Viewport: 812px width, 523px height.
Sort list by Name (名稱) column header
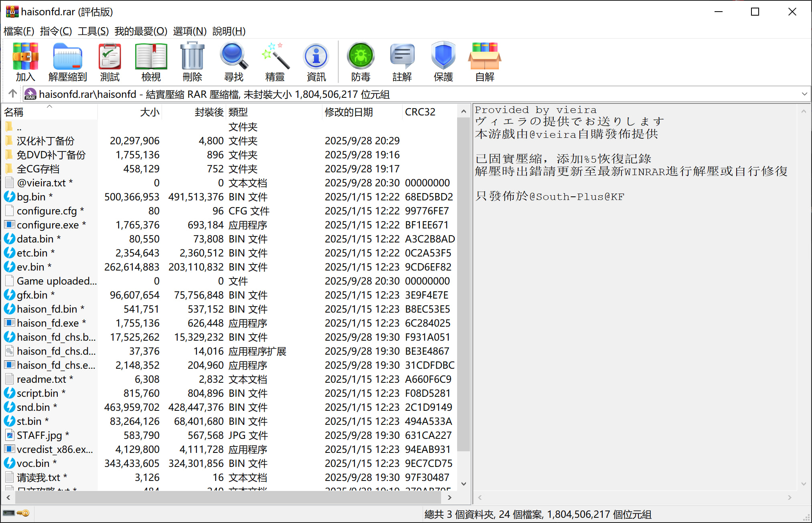click(14, 112)
